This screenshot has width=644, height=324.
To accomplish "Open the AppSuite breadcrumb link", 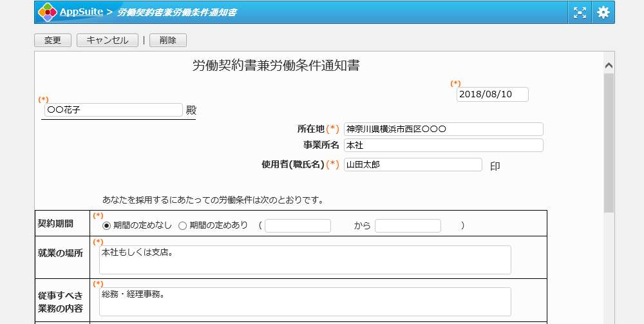I will pos(81,12).
